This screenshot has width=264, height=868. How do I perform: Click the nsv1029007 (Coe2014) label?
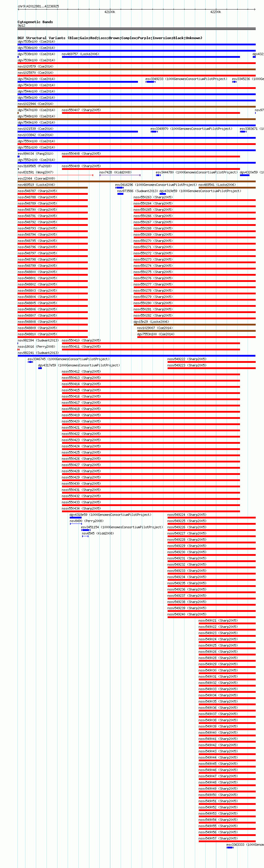coord(155,328)
